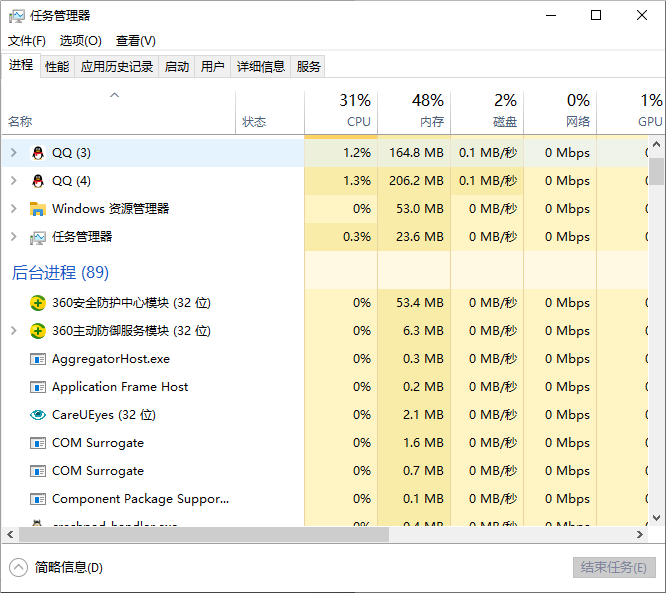Screen dimensions: 666x593
Task: Click the QQ (3) penguin icon
Action: coord(38,153)
